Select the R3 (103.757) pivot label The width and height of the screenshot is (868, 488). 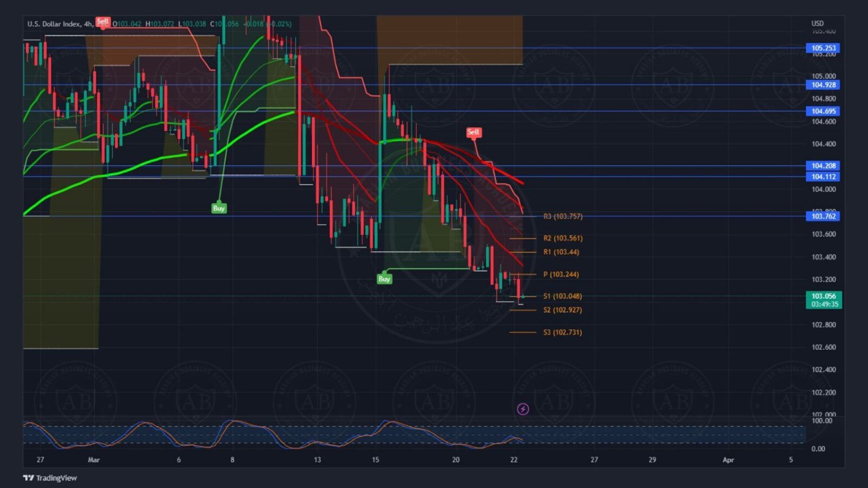[x=562, y=216]
